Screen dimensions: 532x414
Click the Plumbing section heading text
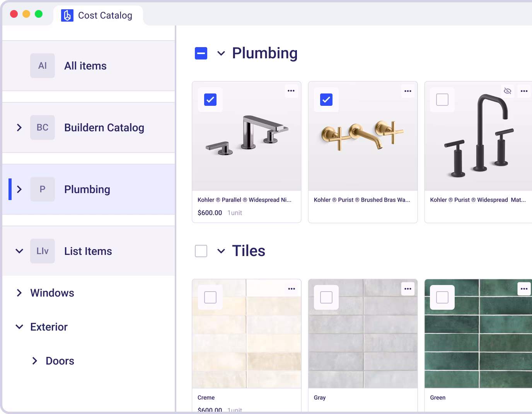click(265, 53)
